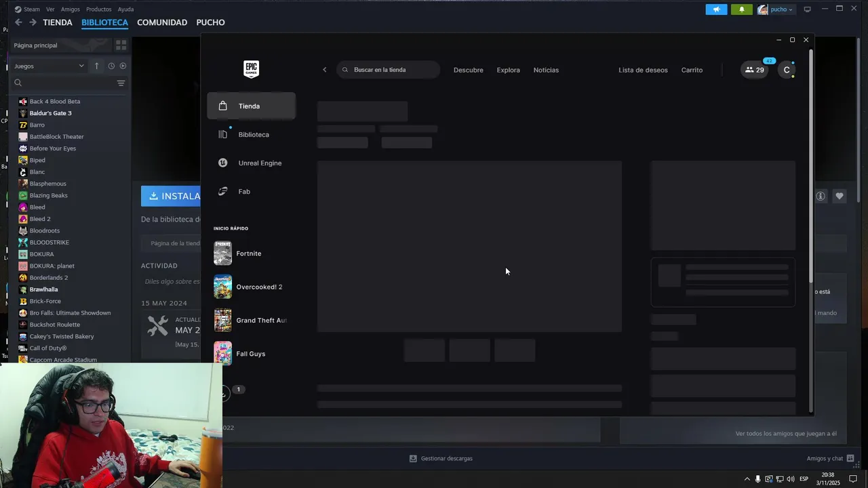Open Carrito in Epic store

[692, 70]
